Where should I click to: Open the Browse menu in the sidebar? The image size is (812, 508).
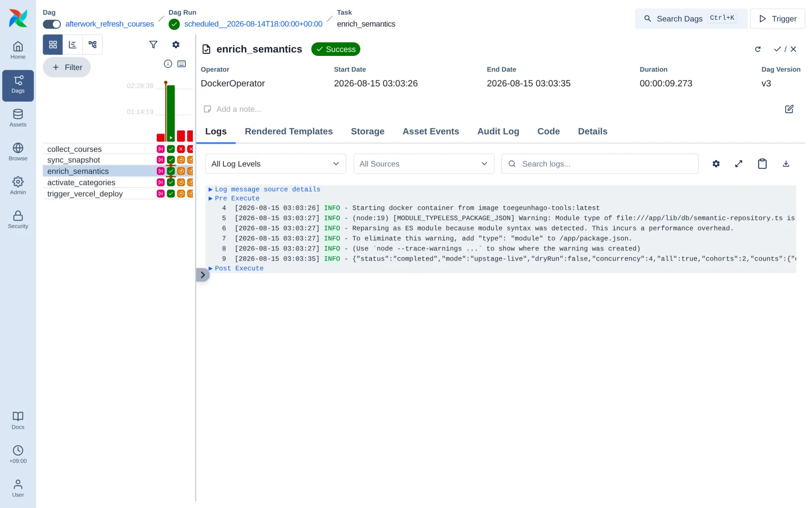(x=18, y=152)
